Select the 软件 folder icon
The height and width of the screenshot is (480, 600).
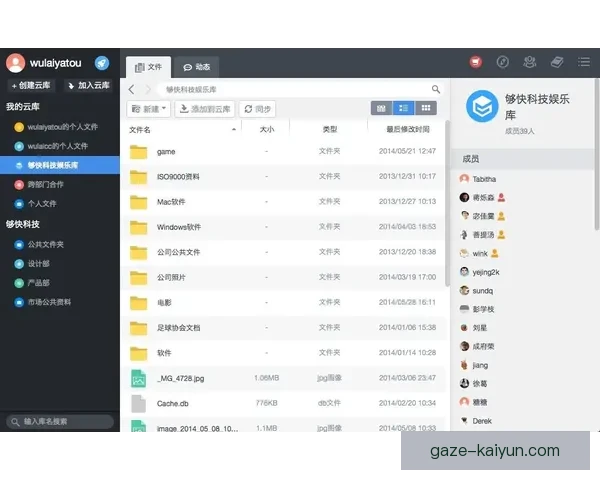[x=139, y=353]
